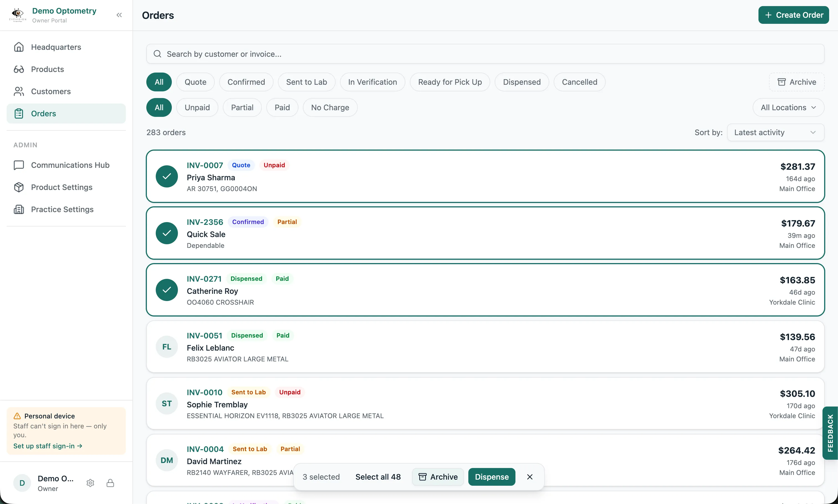This screenshot has width=838, height=504.
Task: Click the D user avatar
Action: tap(22, 483)
